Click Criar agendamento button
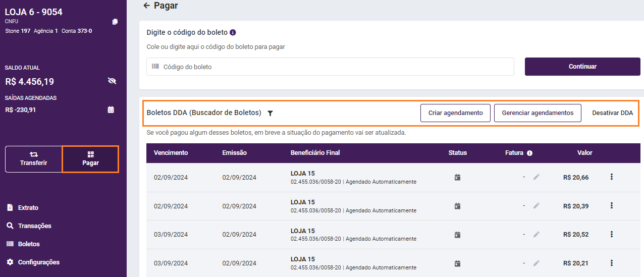This screenshot has width=644, height=277. 455,113
